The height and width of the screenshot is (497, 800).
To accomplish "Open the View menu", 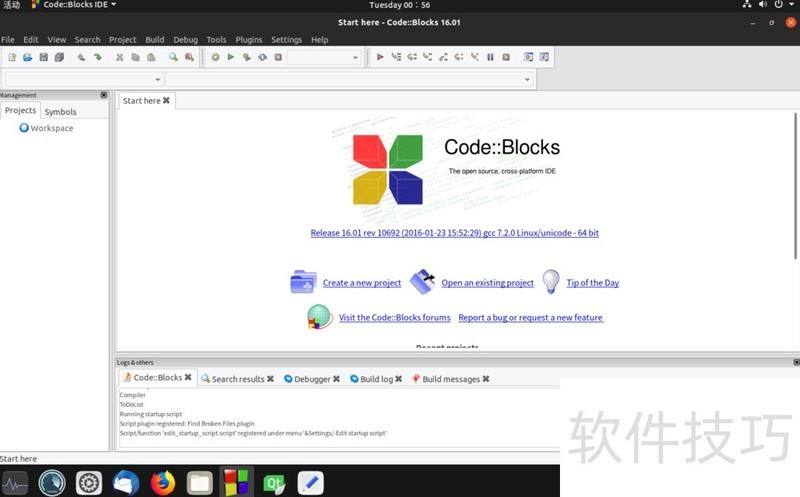I will click(x=57, y=40).
